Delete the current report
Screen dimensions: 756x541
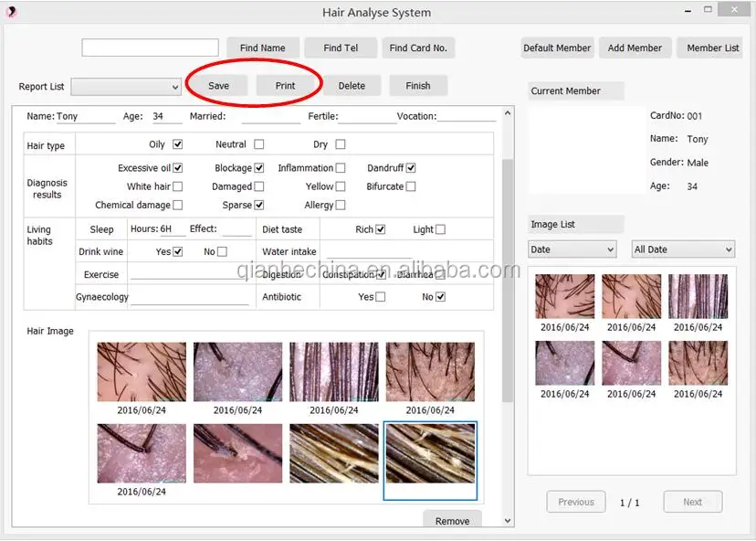click(x=353, y=84)
